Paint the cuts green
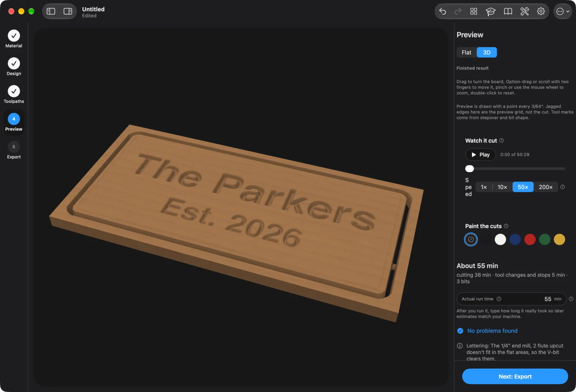This screenshot has width=576, height=392. pos(545,240)
